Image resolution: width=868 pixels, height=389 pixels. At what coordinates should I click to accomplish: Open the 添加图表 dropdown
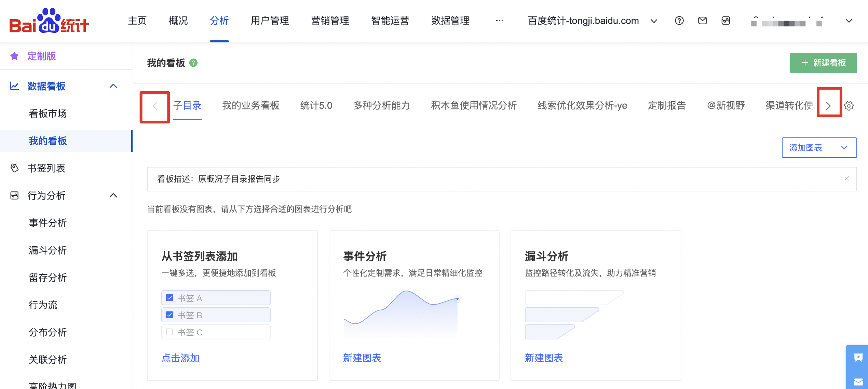point(819,148)
